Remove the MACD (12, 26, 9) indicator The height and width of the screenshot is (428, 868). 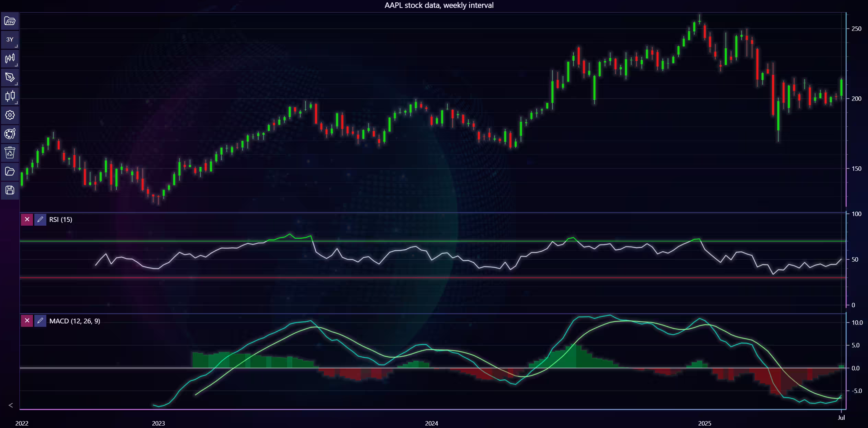27,321
